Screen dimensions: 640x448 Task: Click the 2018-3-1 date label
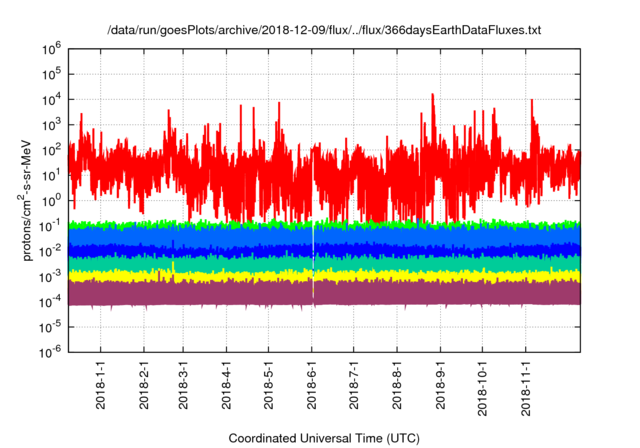[x=183, y=385]
